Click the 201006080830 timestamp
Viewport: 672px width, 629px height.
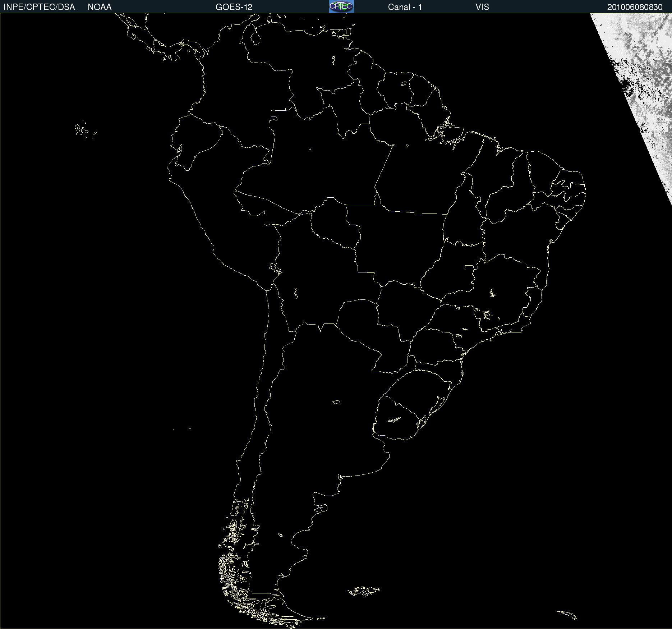point(635,7)
